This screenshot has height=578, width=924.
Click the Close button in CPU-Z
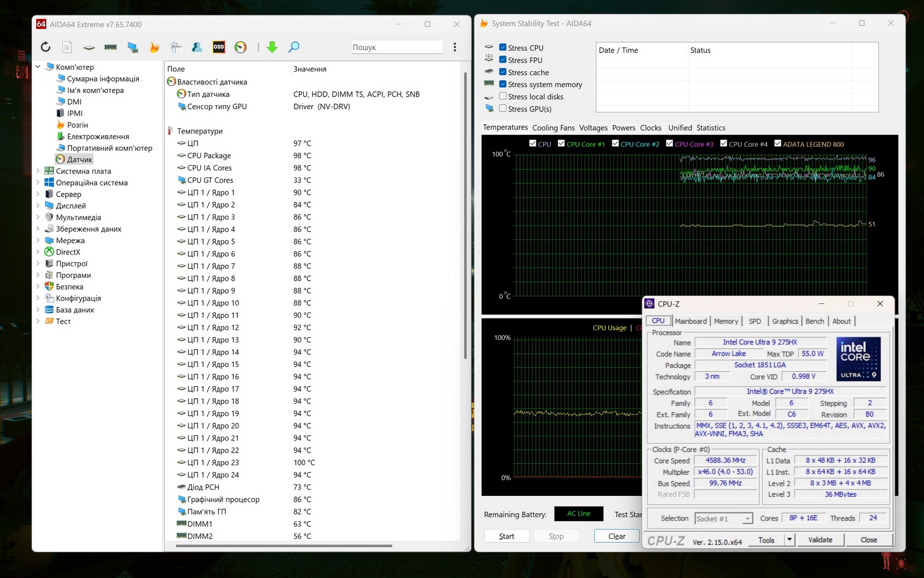tap(869, 540)
